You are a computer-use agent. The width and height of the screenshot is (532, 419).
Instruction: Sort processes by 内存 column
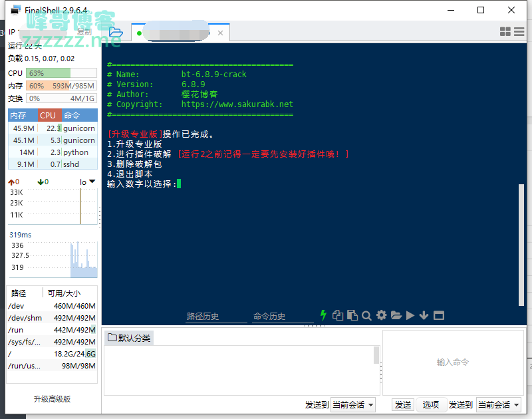click(23, 115)
